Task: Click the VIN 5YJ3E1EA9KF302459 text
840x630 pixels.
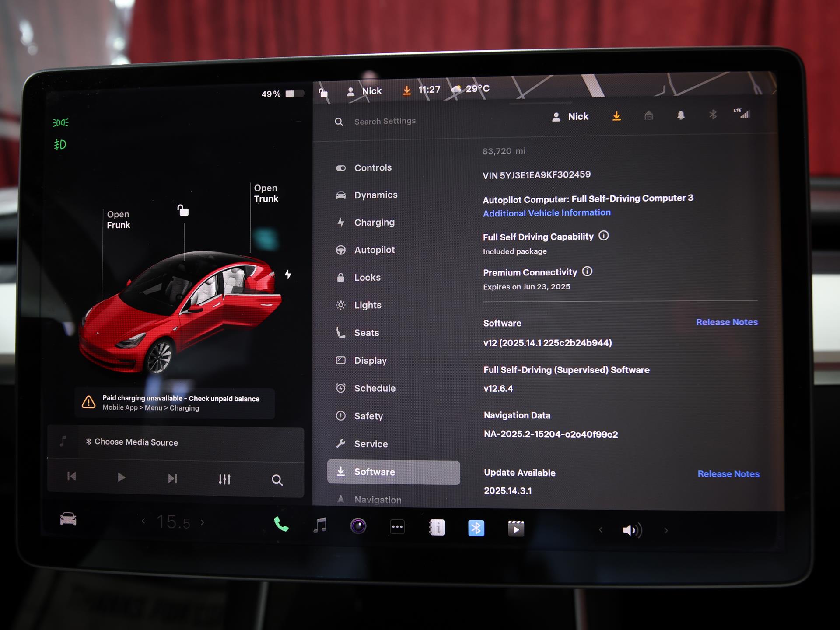Action: [x=536, y=175]
